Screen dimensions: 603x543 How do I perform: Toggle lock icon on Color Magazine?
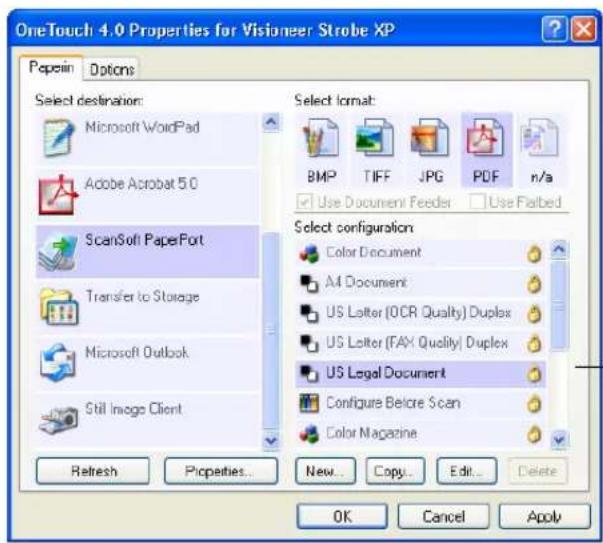(534, 435)
